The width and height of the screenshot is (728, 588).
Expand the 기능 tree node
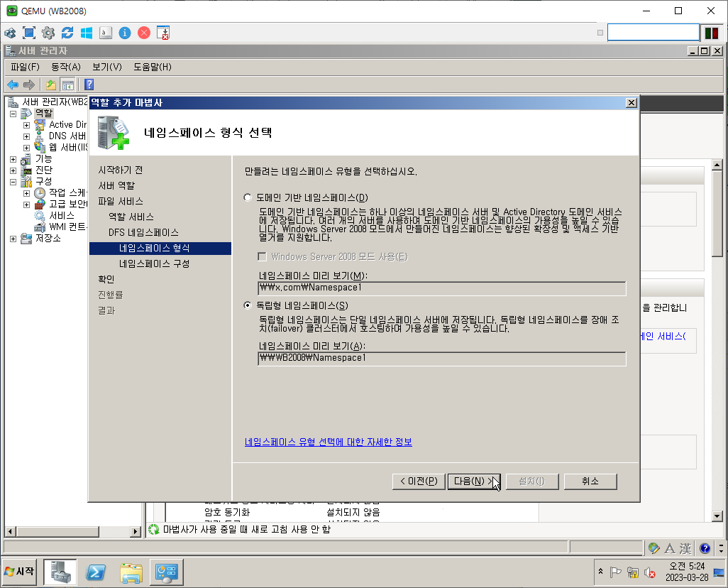13,159
